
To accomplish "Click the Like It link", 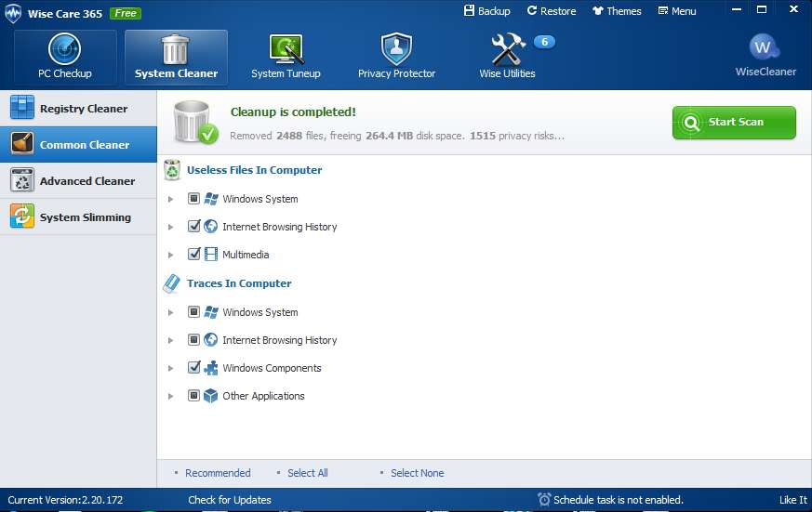I will pos(792,500).
